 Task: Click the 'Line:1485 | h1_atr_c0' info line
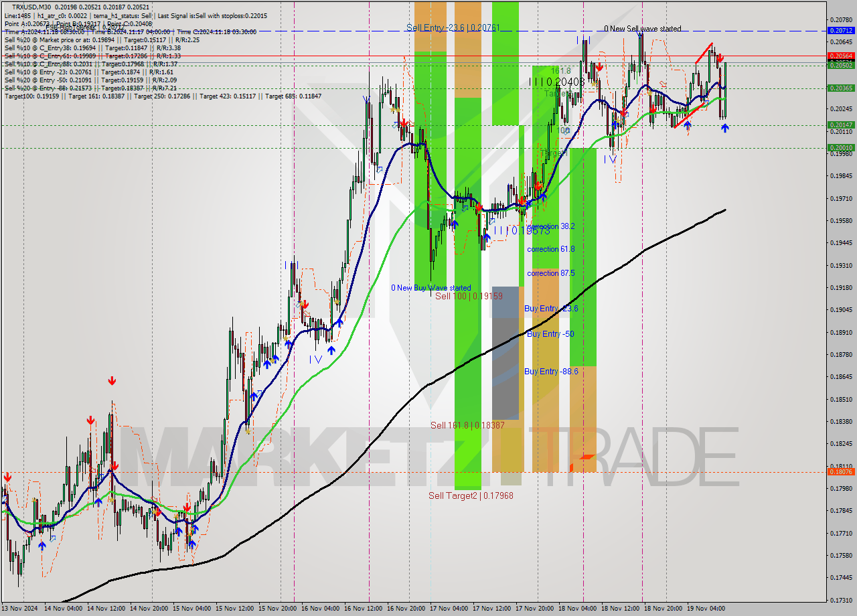pyautogui.click(x=135, y=15)
